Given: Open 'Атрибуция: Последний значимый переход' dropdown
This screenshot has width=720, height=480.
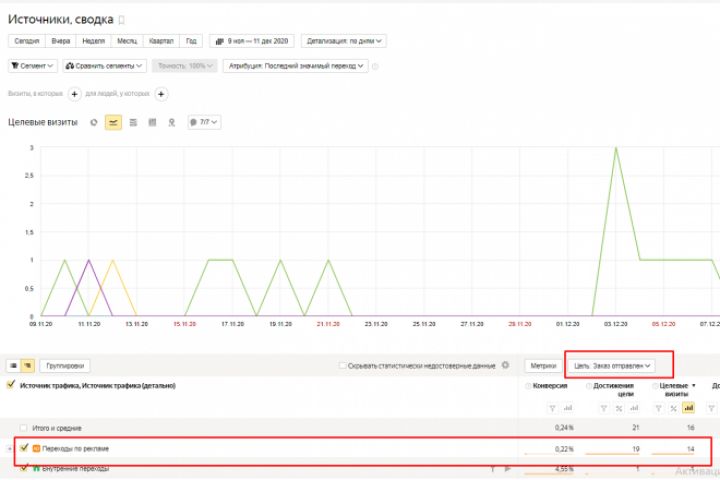Looking at the screenshot, I should coord(296,66).
